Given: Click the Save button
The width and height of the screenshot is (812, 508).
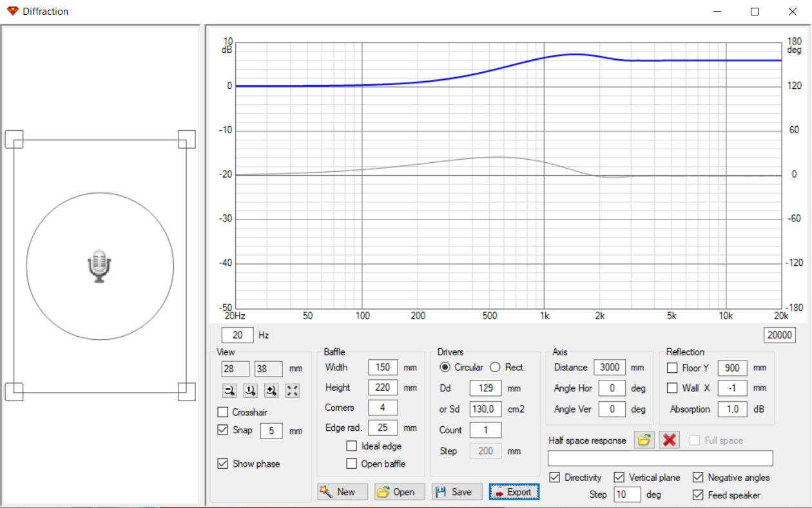Looking at the screenshot, I should click(457, 492).
